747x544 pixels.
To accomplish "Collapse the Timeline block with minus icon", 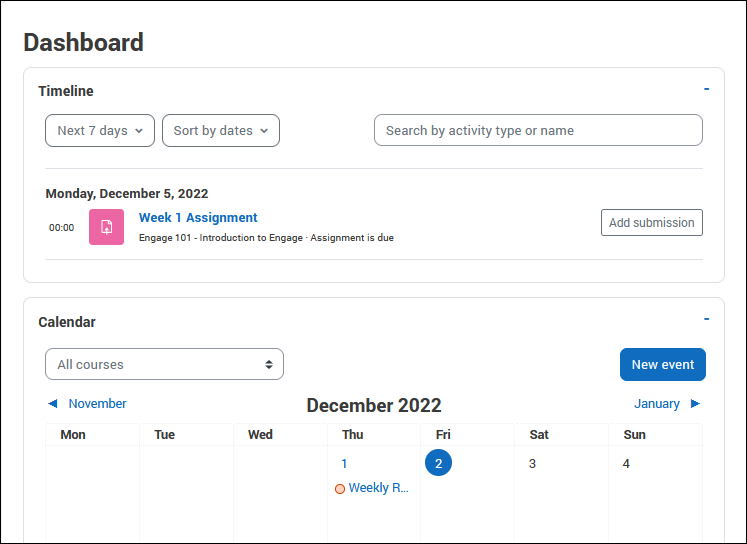I will (707, 89).
